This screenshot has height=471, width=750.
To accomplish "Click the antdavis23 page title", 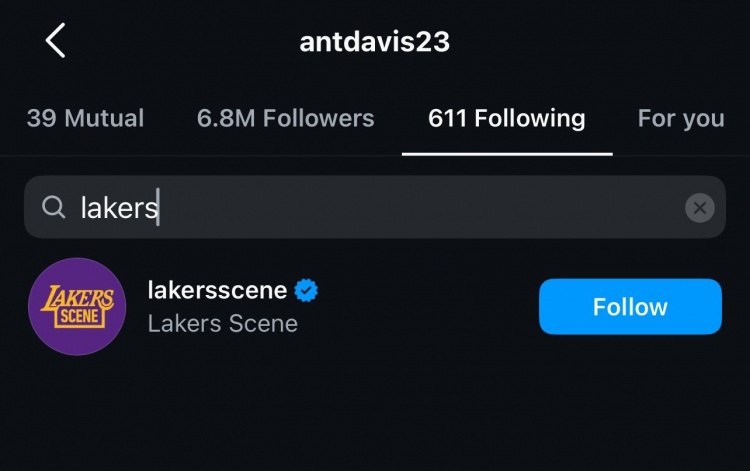I will tap(374, 42).
